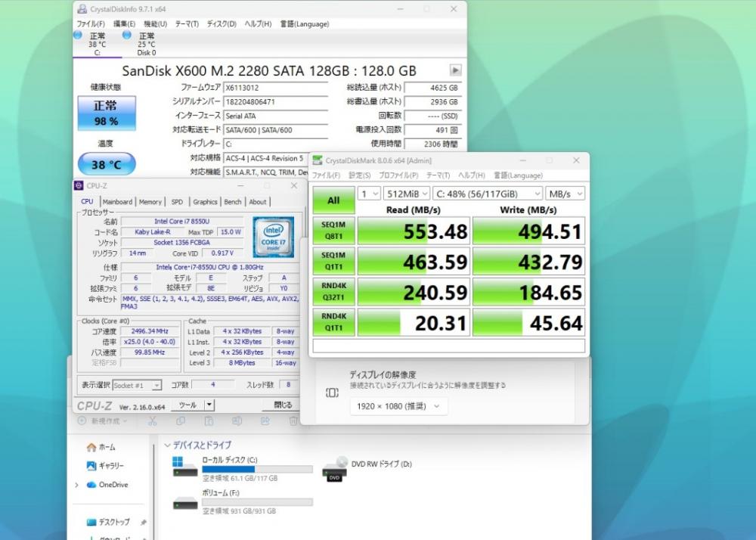Image resolution: width=756 pixels, height=540 pixels.
Task: Open Profile menu in CrystalDiskMark
Action: (398, 175)
